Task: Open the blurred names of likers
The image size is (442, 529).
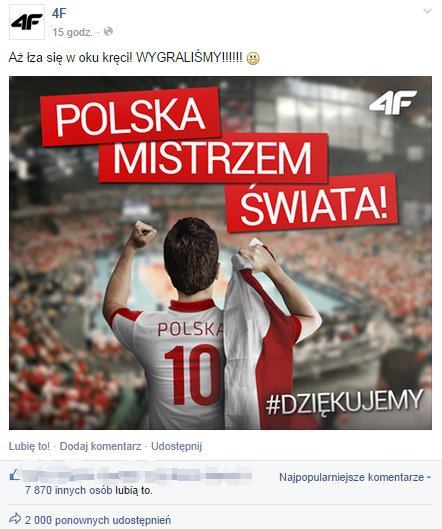Action: (x=138, y=476)
